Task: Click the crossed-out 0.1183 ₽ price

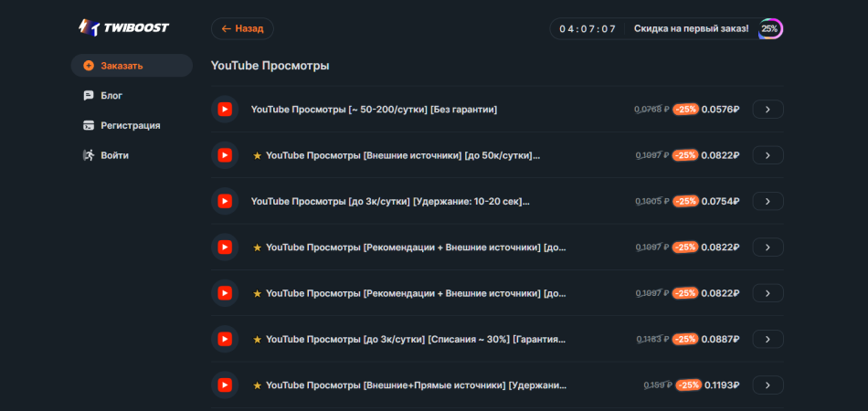Action: [x=652, y=339]
